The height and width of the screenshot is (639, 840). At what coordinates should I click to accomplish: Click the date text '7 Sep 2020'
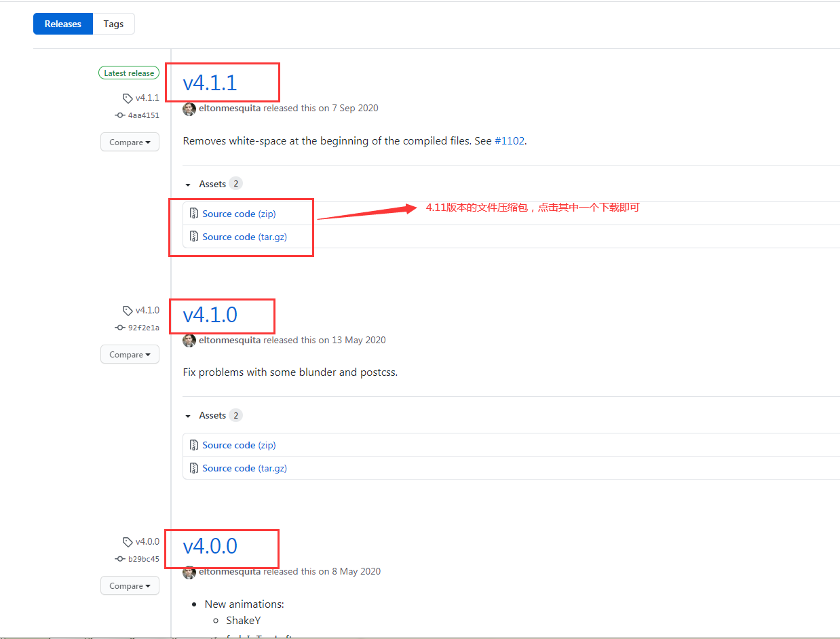[355, 109]
